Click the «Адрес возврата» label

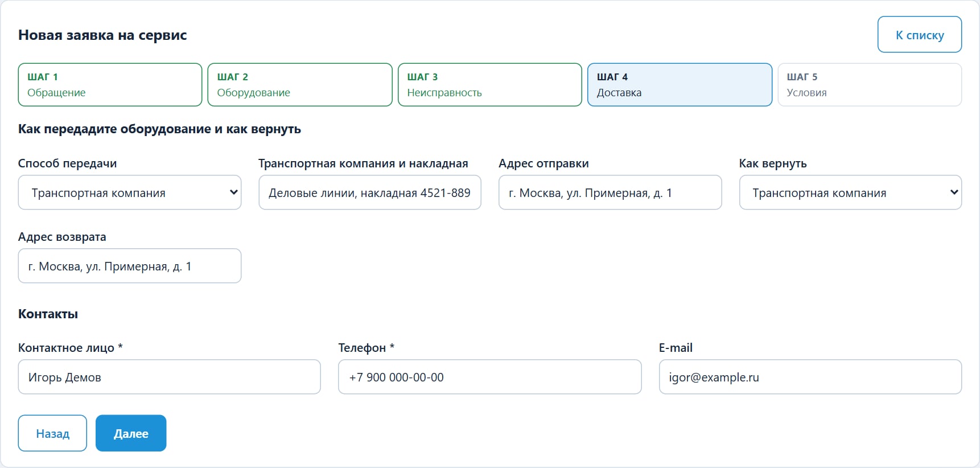point(62,237)
